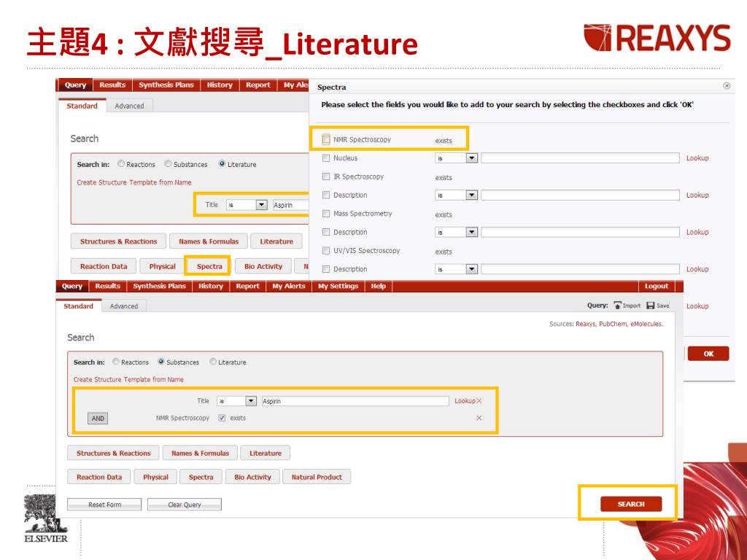
Task: Select the Substances radio in the upper query window
Action: coord(169,164)
